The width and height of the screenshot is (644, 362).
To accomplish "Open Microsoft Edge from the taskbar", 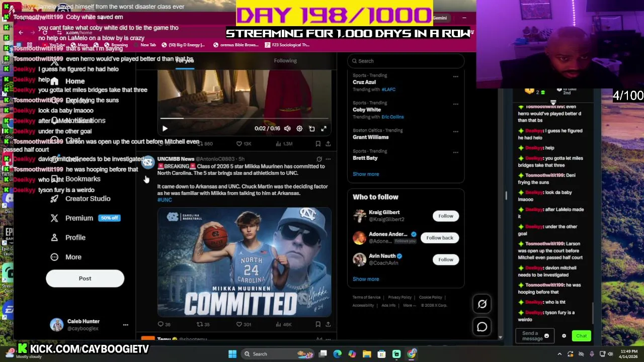I will point(337,354).
